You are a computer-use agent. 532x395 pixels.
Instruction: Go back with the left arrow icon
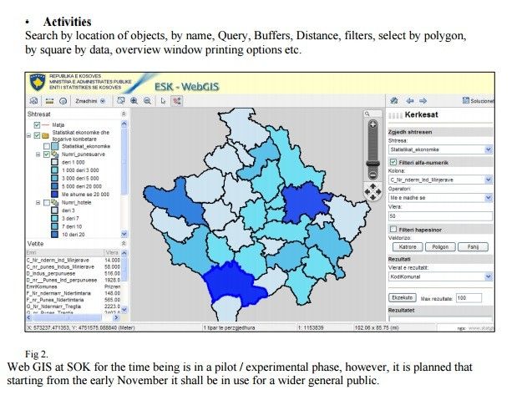point(409,100)
